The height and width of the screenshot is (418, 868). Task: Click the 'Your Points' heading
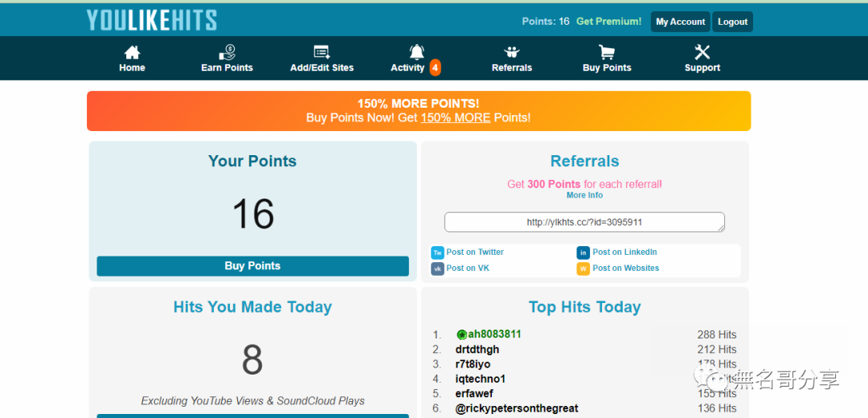[x=252, y=161]
